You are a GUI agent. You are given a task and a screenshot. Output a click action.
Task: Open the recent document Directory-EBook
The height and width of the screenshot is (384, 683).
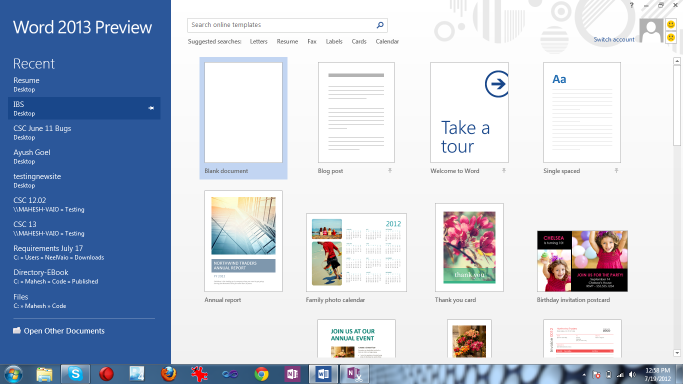84,276
